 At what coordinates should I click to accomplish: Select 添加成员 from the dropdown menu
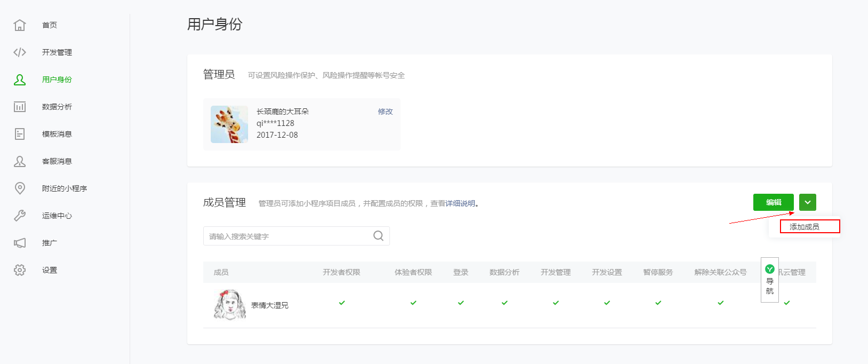[805, 227]
